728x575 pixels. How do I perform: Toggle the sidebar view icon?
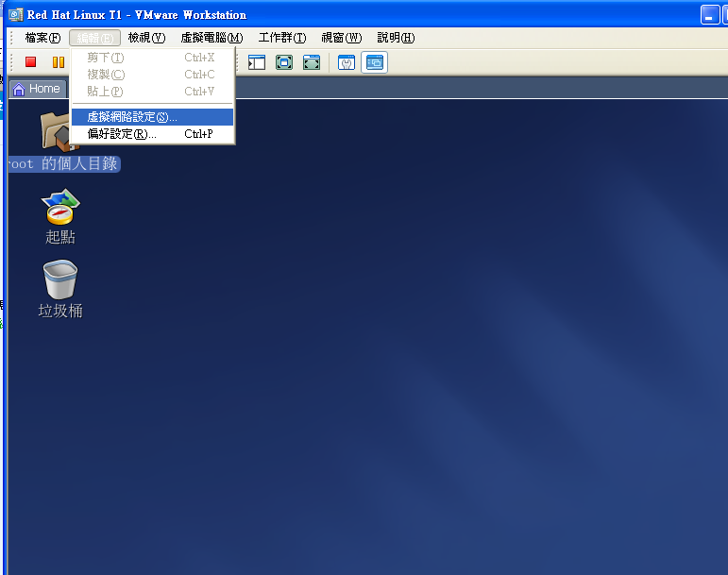(x=257, y=62)
